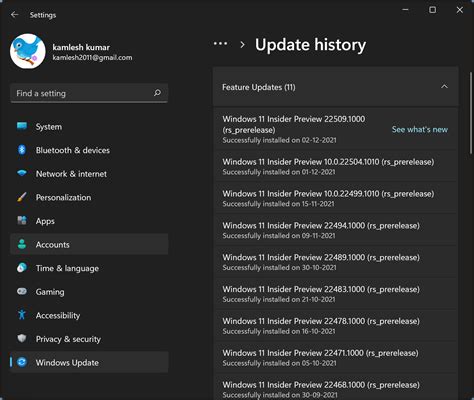Click the update history vertical scrollbar
Viewport: 474px width, 400px height.
[x=471, y=112]
